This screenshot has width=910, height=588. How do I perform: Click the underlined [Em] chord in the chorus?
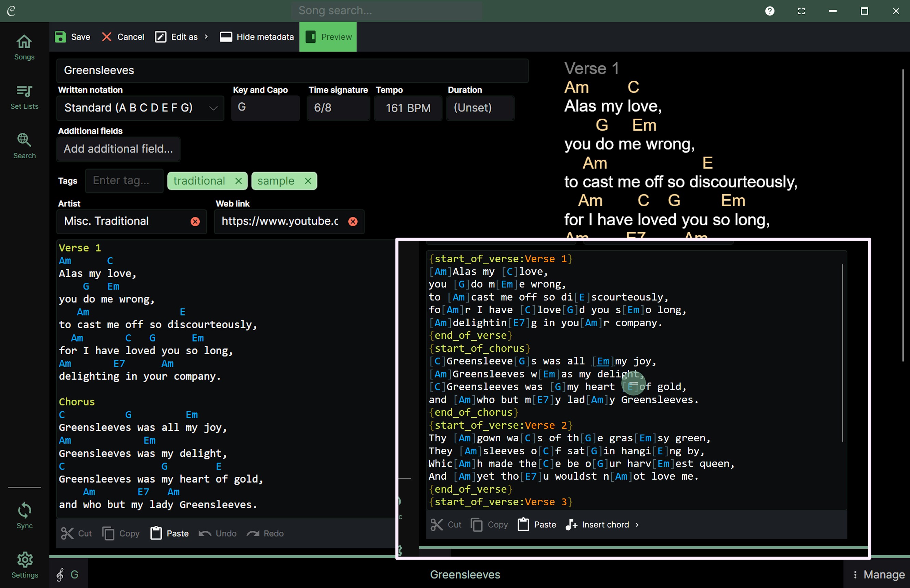click(603, 361)
